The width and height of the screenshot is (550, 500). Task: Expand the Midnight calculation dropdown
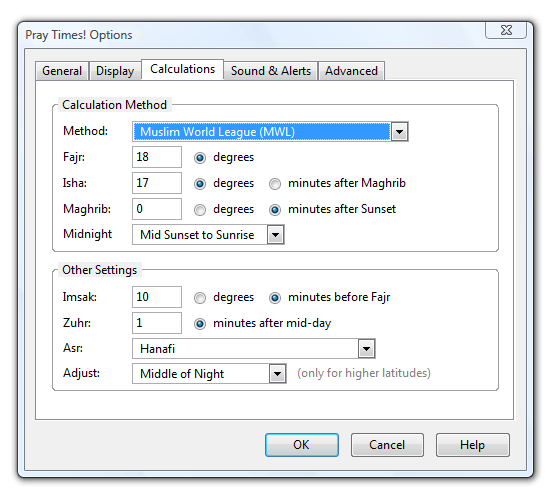coord(276,235)
